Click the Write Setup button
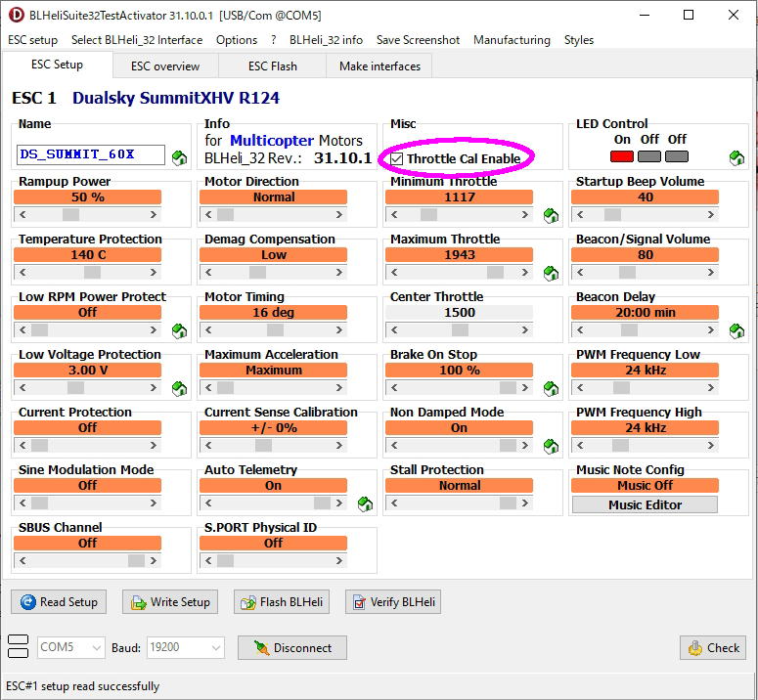This screenshot has width=758, height=700. (x=169, y=602)
